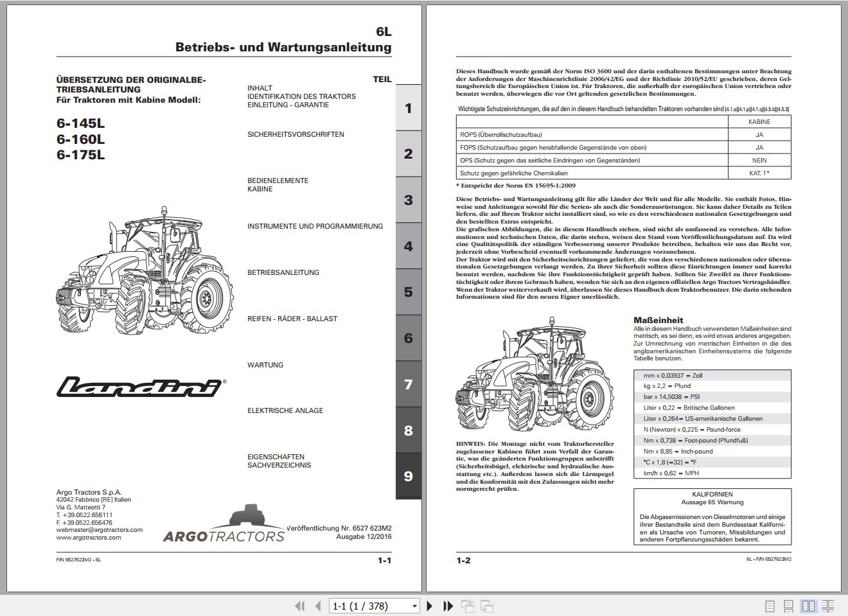This screenshot has height=616, width=848.
Task: Switch to single page view
Action: [x=771, y=606]
